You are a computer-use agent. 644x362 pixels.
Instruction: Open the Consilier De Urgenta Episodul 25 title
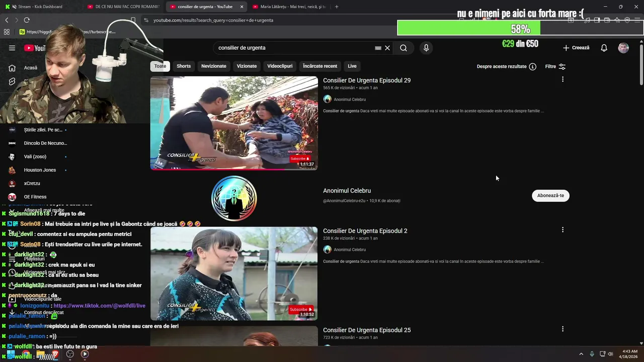pos(367,330)
